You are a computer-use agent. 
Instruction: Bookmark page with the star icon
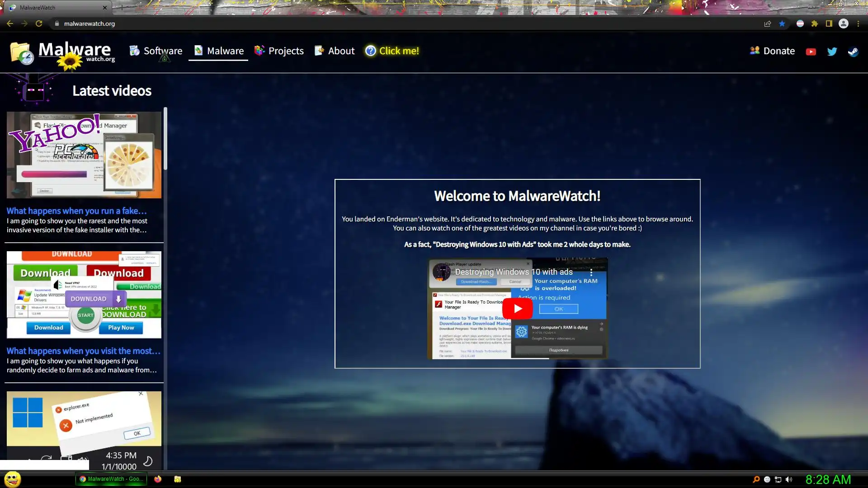tap(782, 23)
